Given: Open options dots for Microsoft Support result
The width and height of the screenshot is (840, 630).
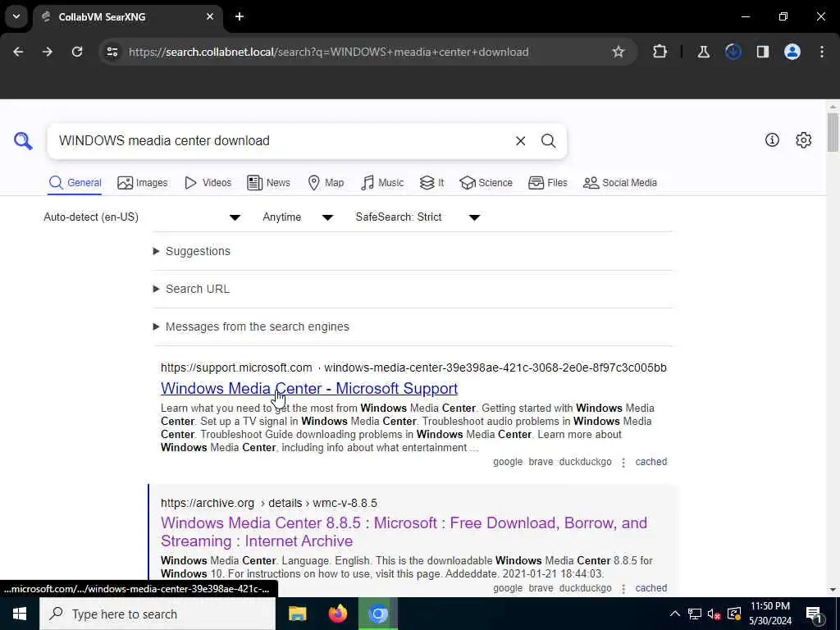Looking at the screenshot, I should coord(623,463).
